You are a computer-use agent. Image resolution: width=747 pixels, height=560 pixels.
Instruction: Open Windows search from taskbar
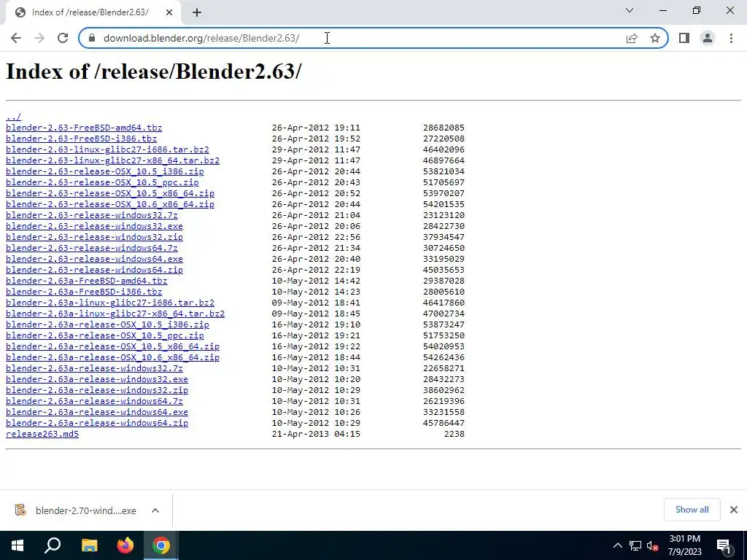pyautogui.click(x=53, y=545)
